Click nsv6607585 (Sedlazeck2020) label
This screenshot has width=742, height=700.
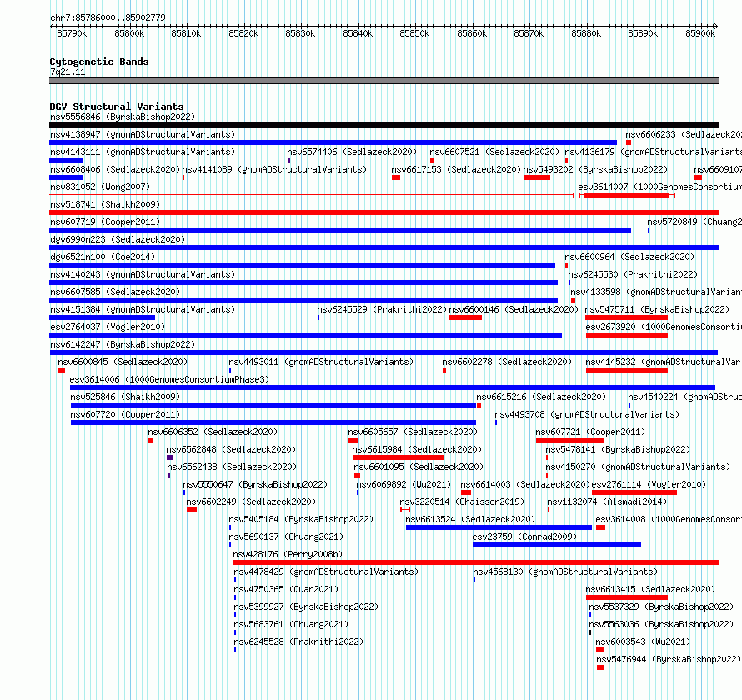point(115,292)
